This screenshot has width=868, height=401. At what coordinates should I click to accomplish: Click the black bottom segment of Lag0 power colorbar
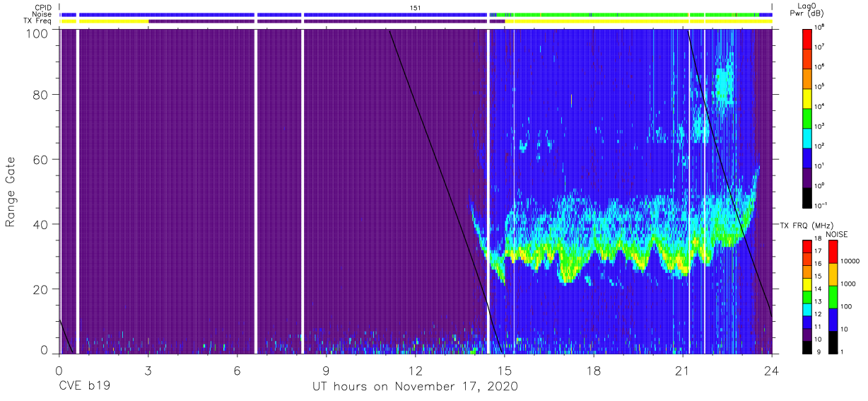click(808, 197)
